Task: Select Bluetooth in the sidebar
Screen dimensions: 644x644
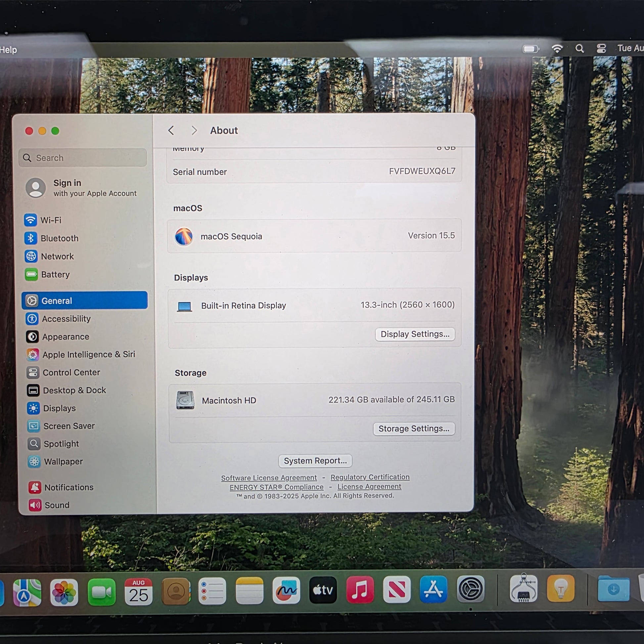Action: point(85,238)
